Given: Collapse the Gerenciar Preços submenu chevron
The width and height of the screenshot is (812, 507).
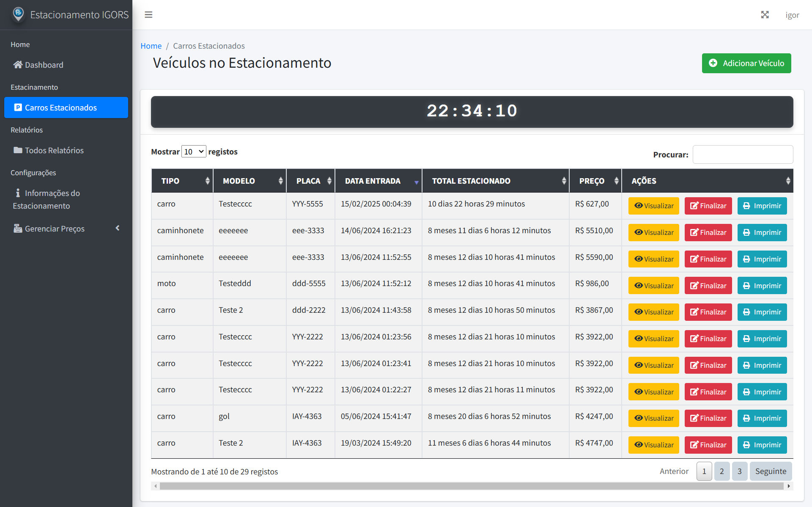Looking at the screenshot, I should (x=118, y=228).
